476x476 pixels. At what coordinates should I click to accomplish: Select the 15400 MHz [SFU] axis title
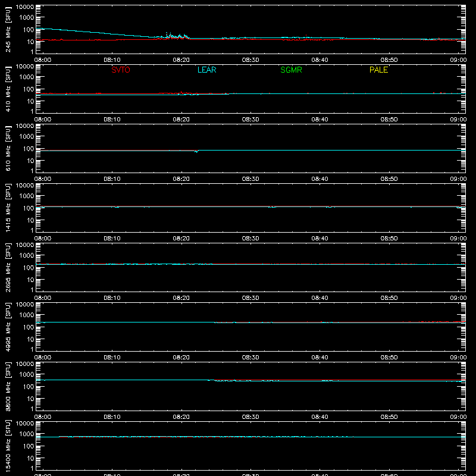click(x=8, y=446)
